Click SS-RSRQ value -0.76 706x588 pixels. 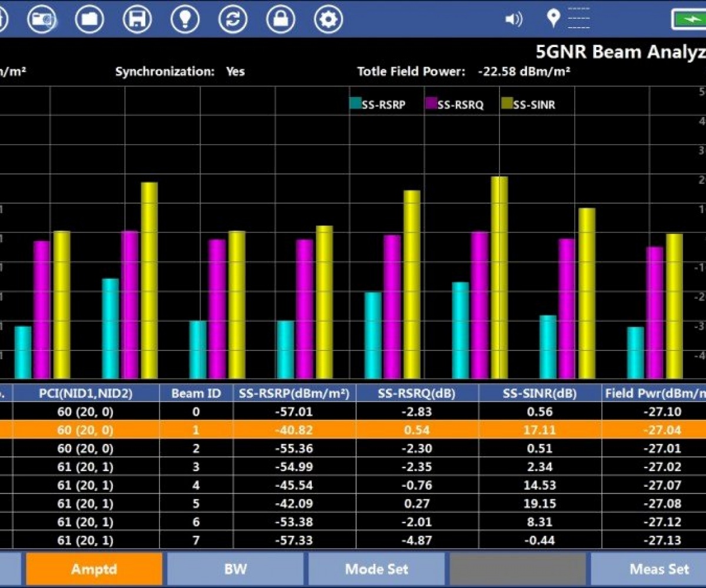(x=417, y=485)
